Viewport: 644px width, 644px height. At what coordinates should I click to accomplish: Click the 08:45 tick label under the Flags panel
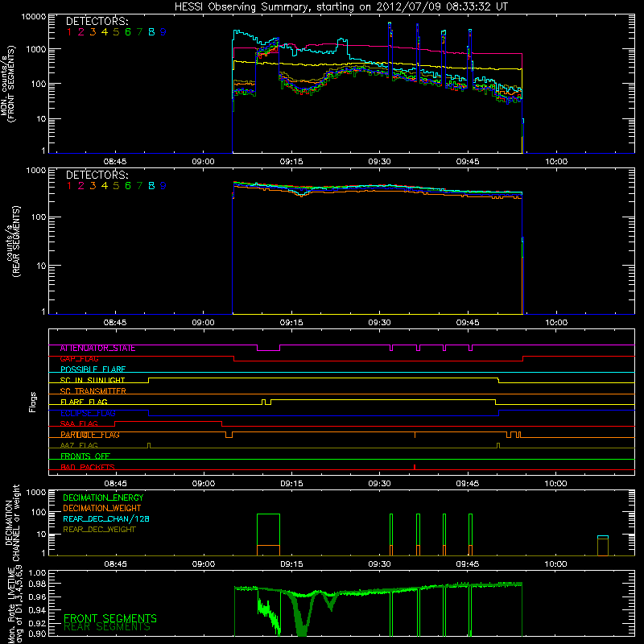click(115, 484)
